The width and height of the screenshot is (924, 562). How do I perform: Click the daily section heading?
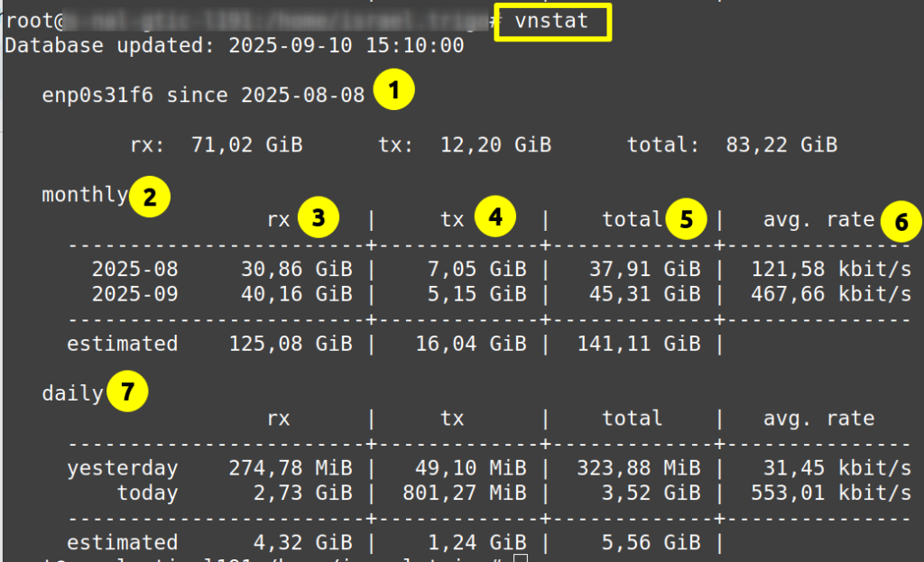[72, 393]
